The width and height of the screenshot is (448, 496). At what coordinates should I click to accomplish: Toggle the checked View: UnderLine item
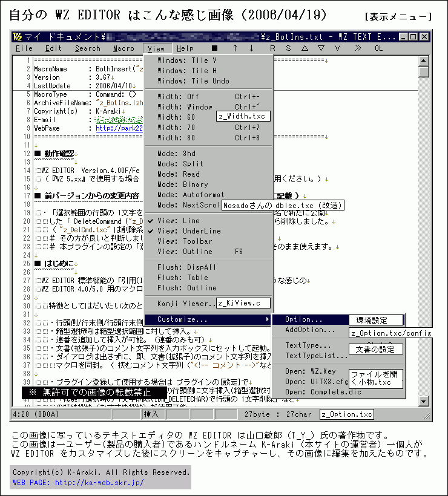point(209,231)
